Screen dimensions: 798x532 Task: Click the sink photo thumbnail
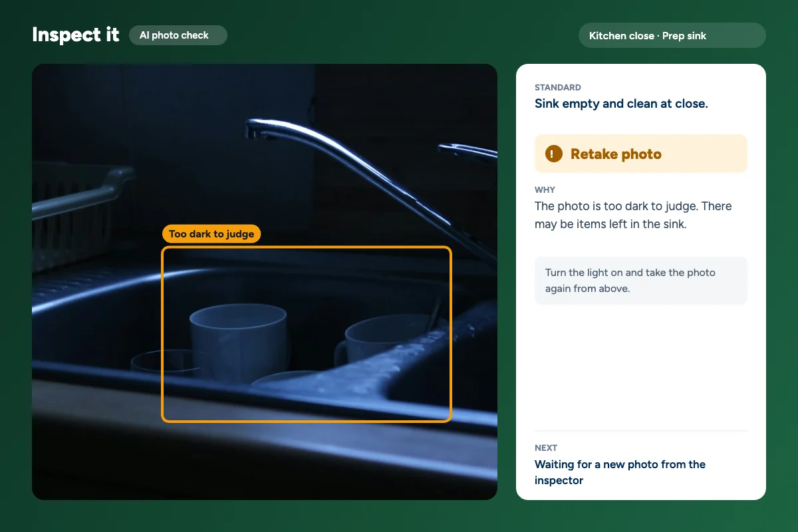point(265,282)
